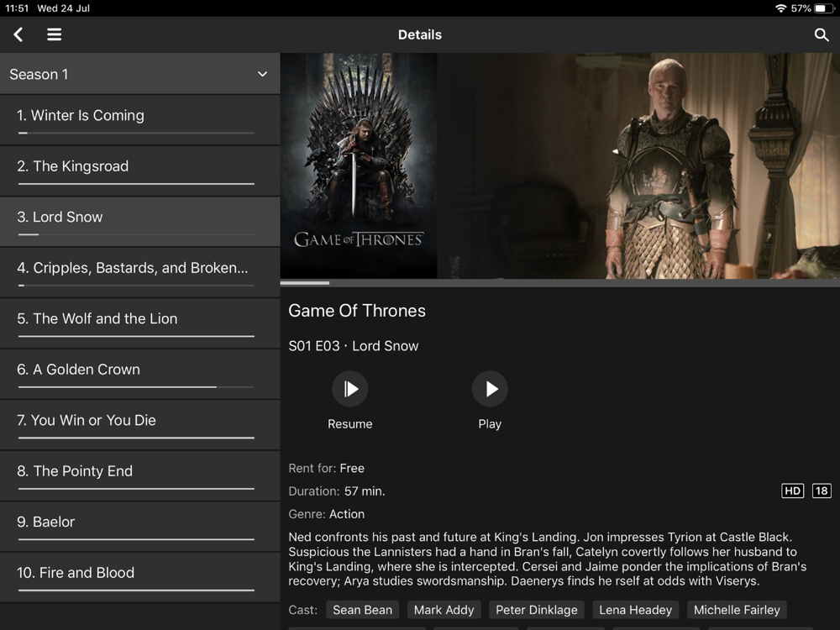Tap the Mark Addy cast tag

pyautogui.click(x=444, y=610)
